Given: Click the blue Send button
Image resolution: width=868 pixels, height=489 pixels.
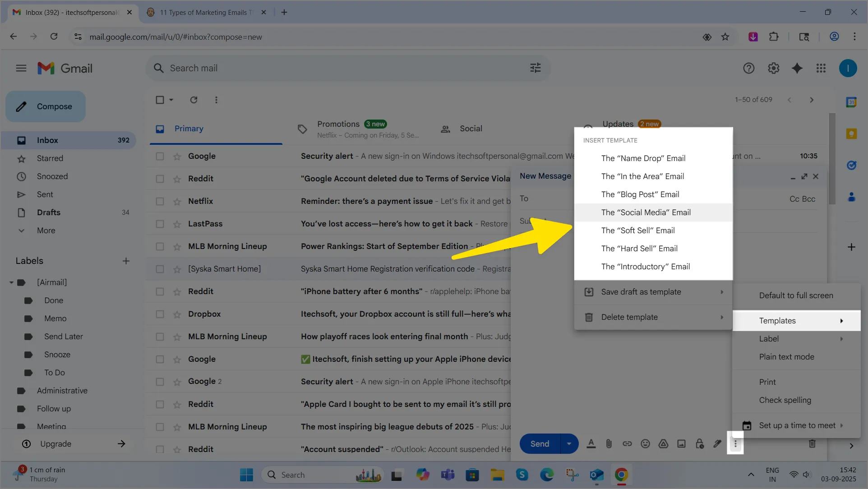Looking at the screenshot, I should [540, 444].
